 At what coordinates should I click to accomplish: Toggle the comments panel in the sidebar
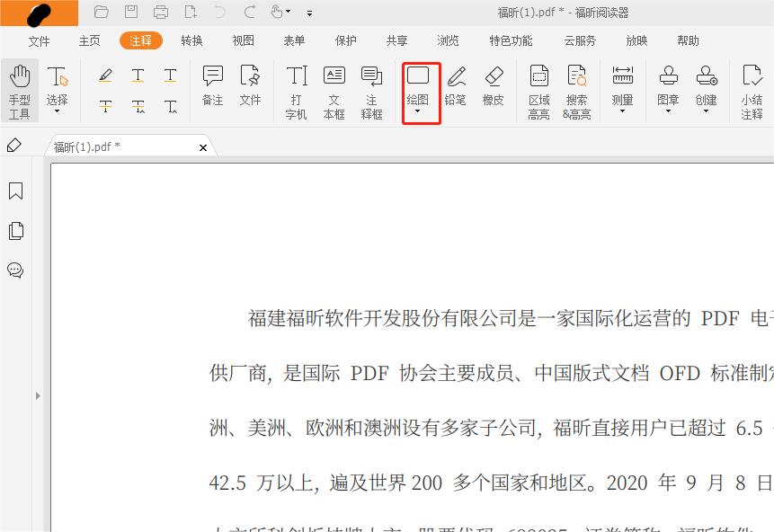(x=14, y=270)
